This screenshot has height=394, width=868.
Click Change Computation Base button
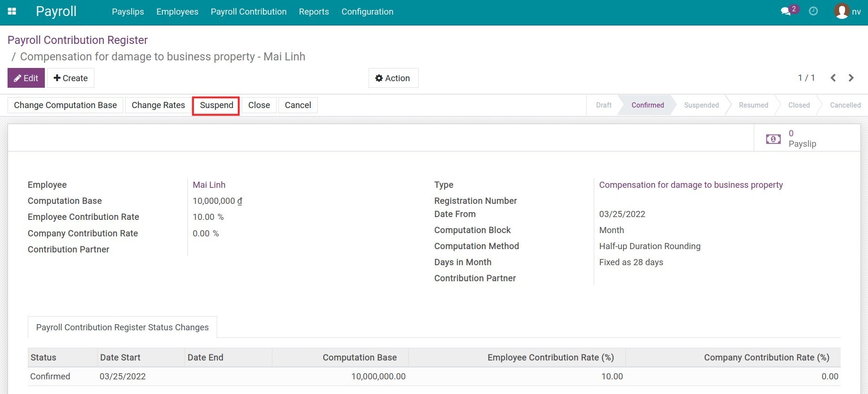[65, 105]
